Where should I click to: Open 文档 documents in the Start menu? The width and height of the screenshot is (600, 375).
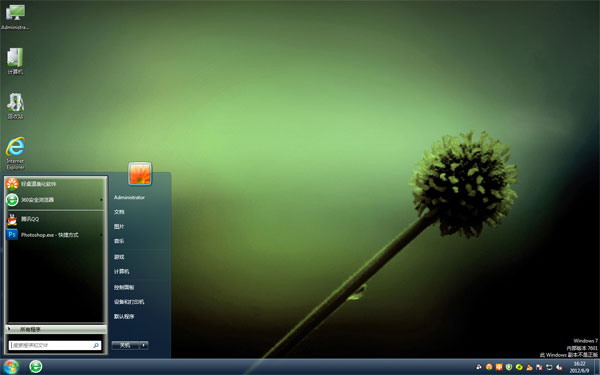tap(119, 212)
